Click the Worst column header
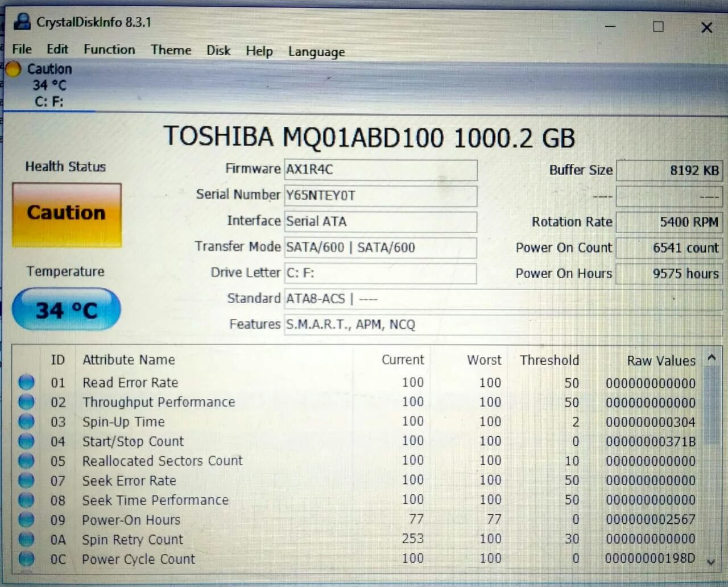 484,360
